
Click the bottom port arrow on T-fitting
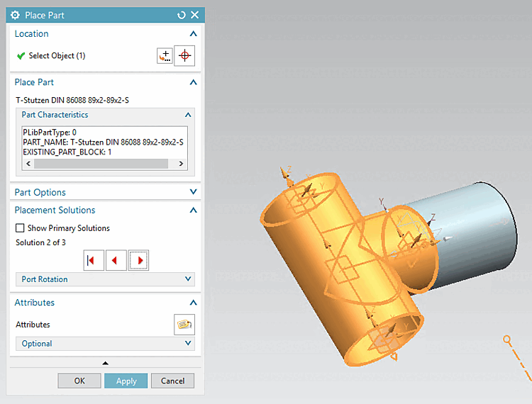394,357
